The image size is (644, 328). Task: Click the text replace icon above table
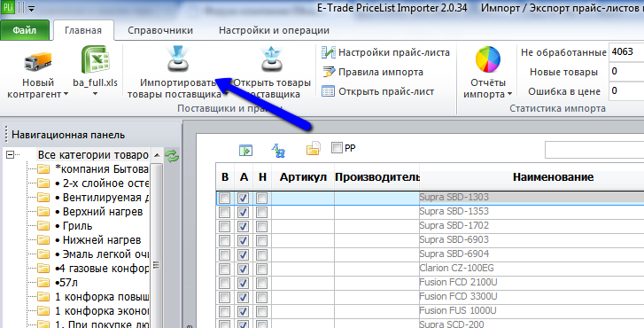278,151
